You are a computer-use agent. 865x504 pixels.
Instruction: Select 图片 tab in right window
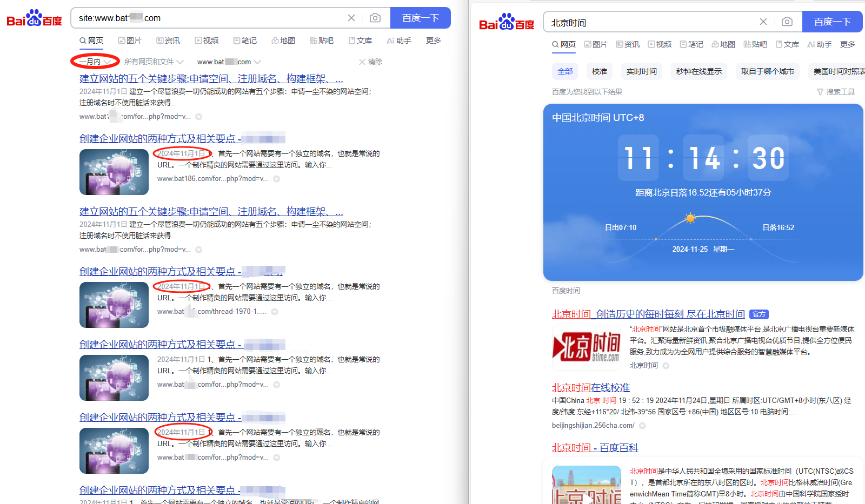click(596, 44)
